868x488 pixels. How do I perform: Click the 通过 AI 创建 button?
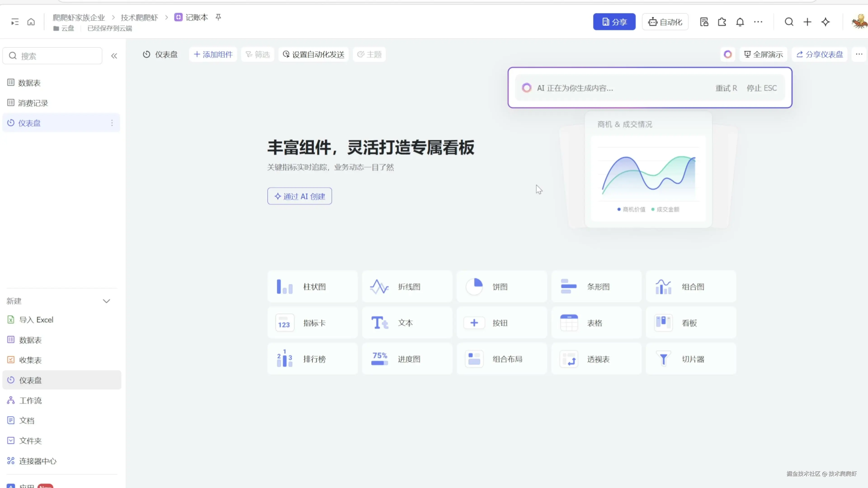[300, 196]
